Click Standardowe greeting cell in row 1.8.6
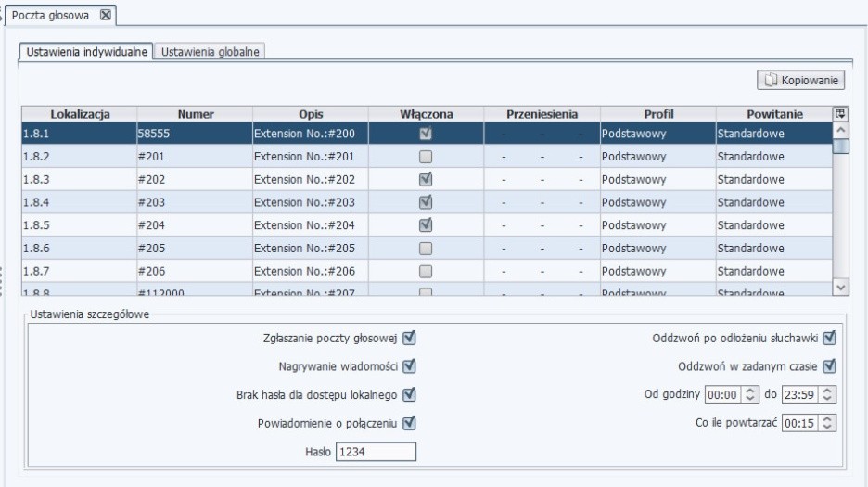Image resolution: width=868 pixels, height=487 pixels. 774,249
